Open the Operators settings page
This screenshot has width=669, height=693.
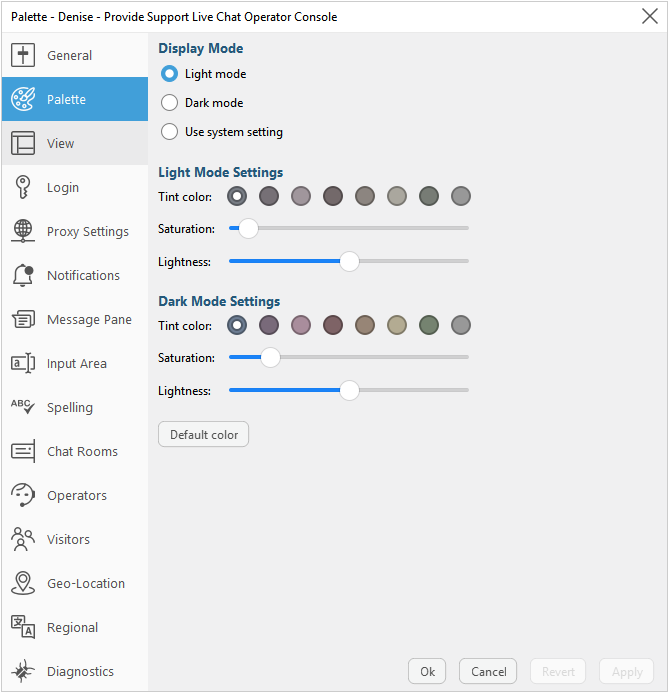[x=75, y=495]
